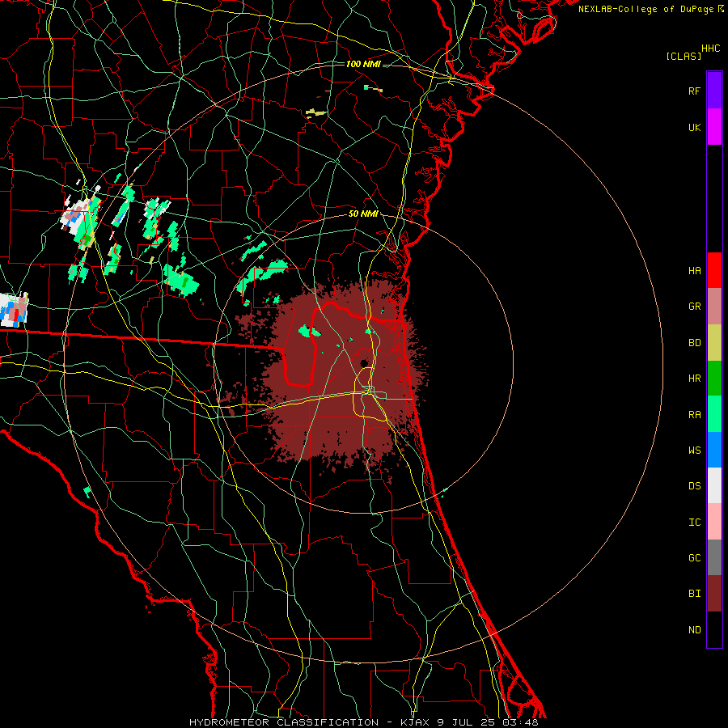728x728 pixels.
Task: Click the RF legend label
Action: click(x=694, y=91)
